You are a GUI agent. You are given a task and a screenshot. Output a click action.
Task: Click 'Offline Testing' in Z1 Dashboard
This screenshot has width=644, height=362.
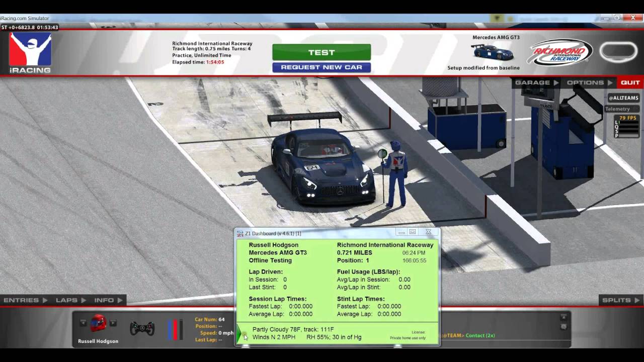pos(270,260)
